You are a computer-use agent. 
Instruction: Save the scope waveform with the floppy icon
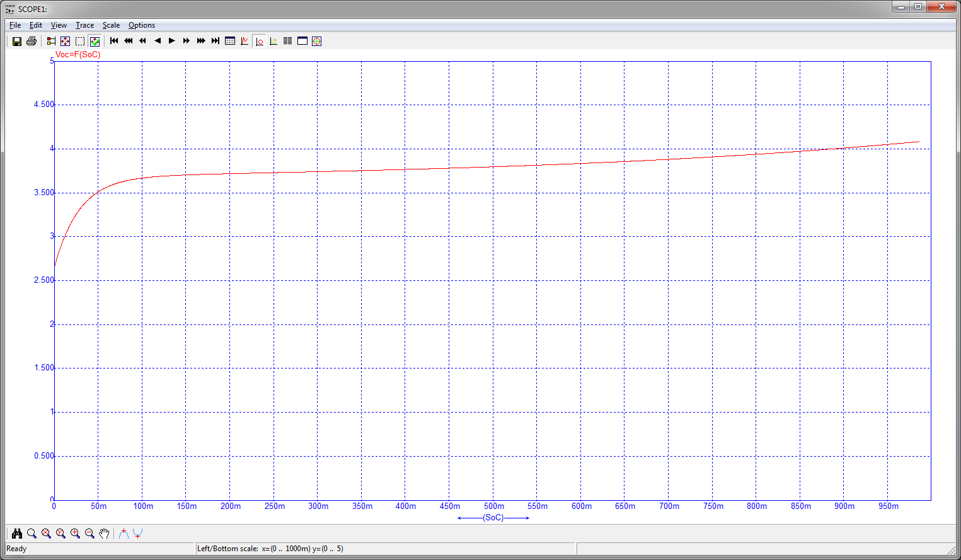(x=17, y=41)
